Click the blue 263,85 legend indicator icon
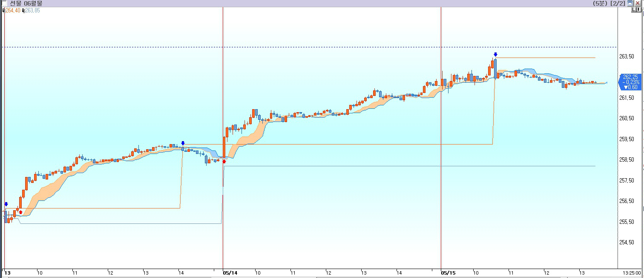Image resolution: width=644 pixels, height=278 pixels. coord(23,10)
